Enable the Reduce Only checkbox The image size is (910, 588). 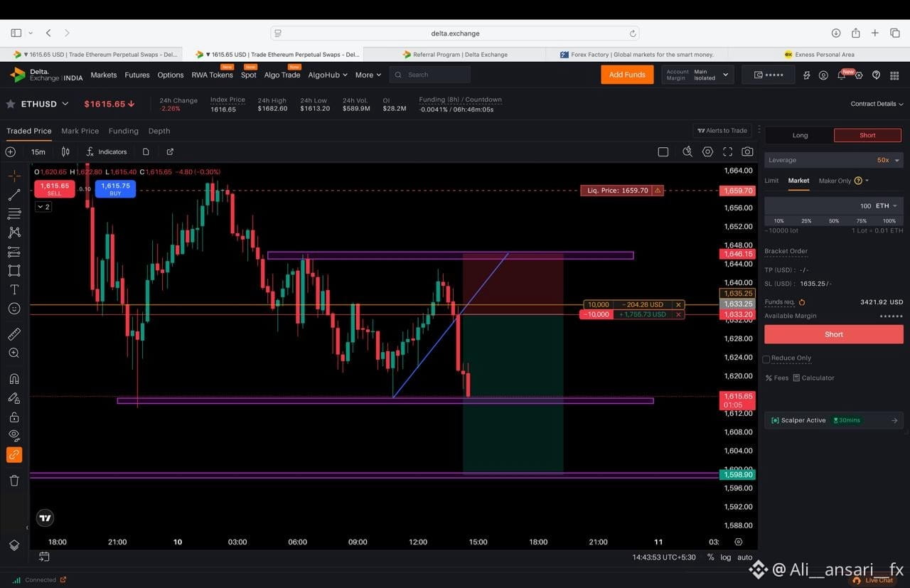coord(766,359)
